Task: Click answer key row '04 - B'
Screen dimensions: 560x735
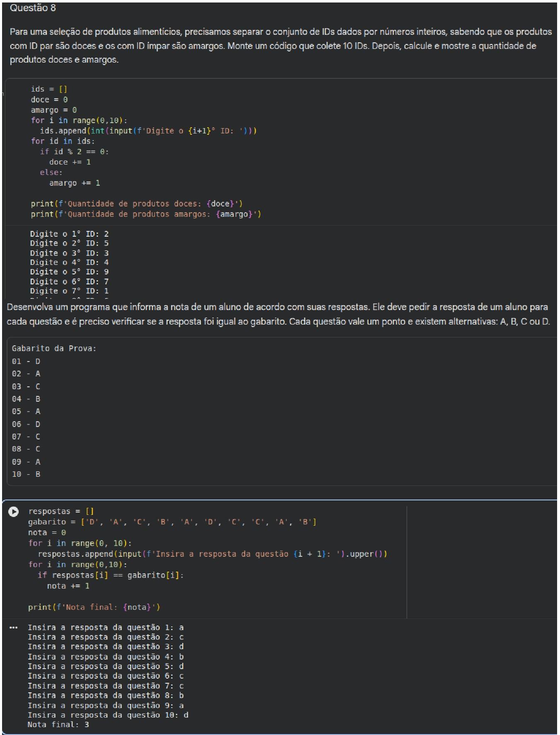Action: point(26,399)
